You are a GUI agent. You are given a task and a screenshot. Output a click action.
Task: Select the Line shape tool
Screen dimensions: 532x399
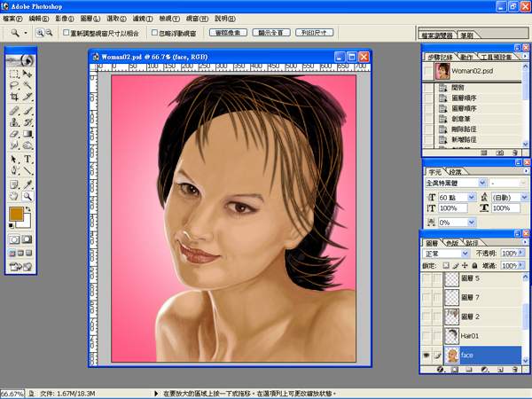[x=27, y=170]
